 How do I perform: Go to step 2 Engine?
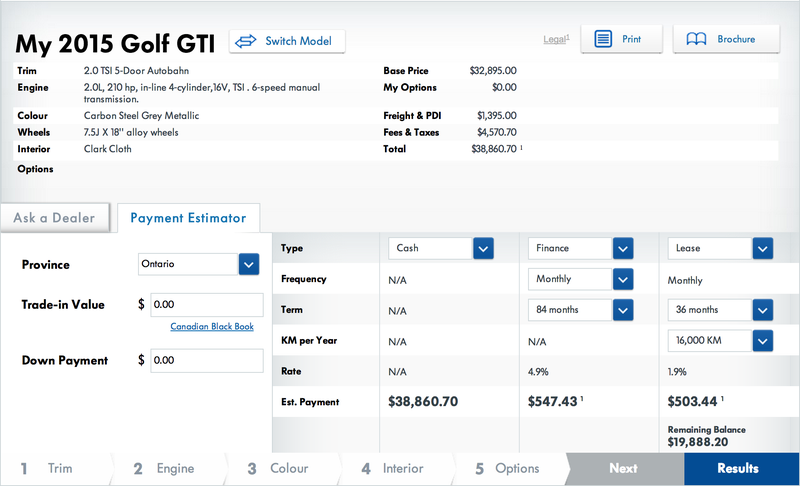(168, 469)
